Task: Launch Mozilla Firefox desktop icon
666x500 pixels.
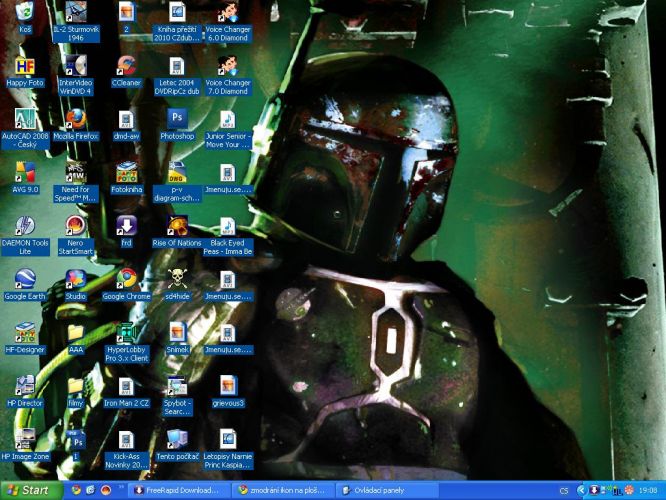Action: click(x=76, y=125)
